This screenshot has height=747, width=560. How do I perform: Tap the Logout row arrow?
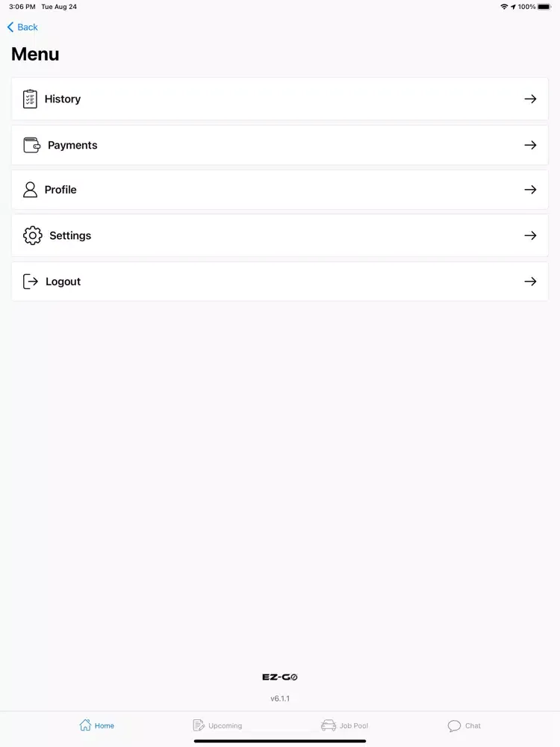click(530, 282)
